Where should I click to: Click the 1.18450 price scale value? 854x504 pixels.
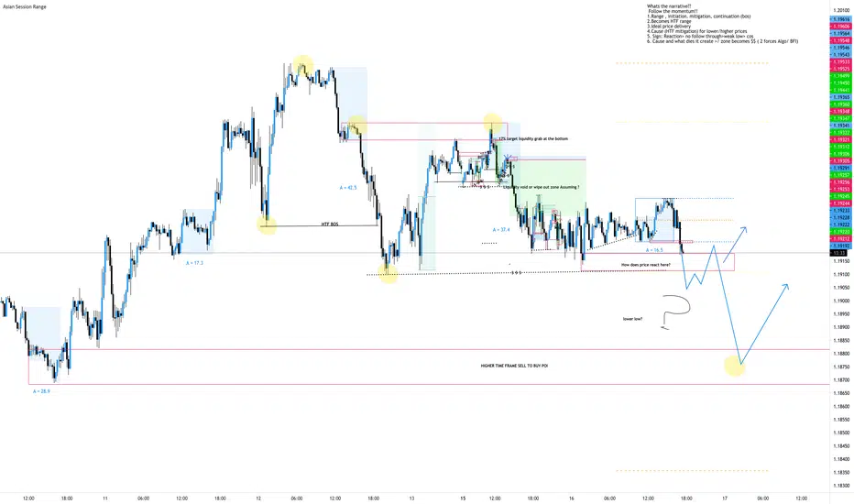point(843,445)
